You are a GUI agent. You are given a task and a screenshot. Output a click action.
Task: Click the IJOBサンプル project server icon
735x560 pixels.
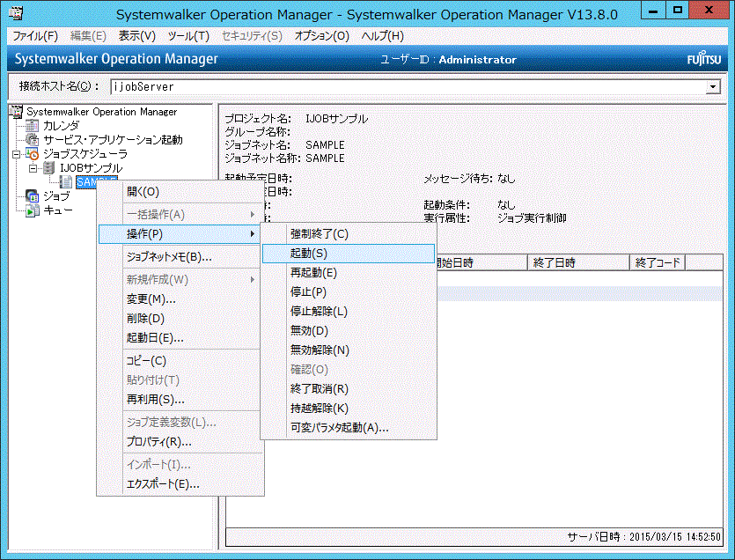pos(48,168)
